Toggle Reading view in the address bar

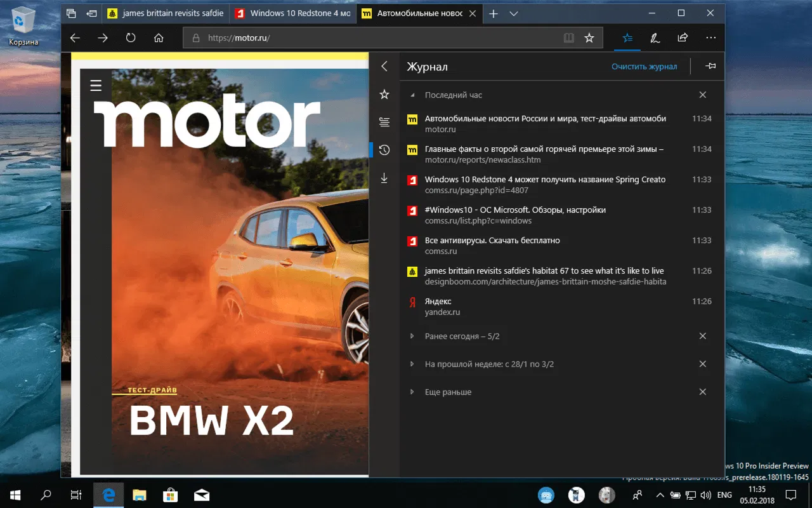click(568, 37)
